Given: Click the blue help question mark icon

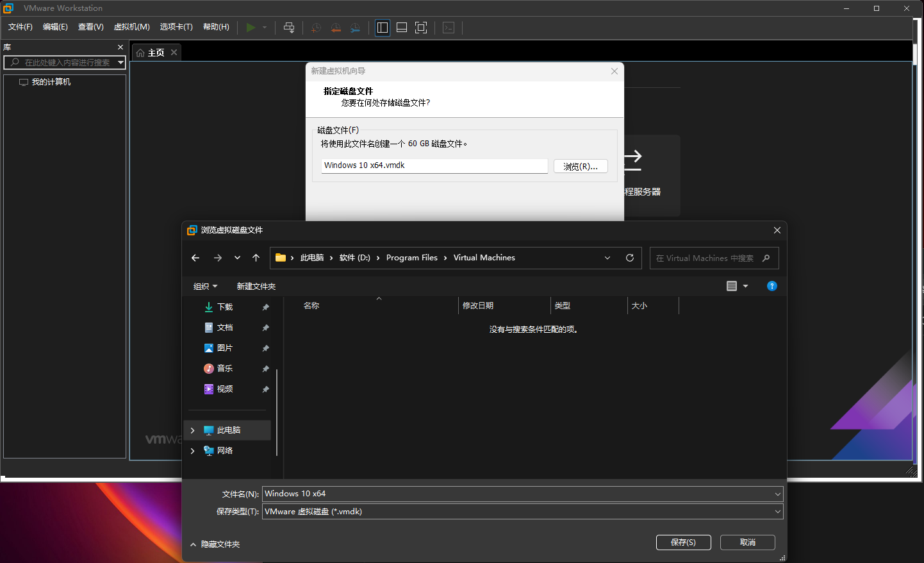Looking at the screenshot, I should click(x=771, y=286).
